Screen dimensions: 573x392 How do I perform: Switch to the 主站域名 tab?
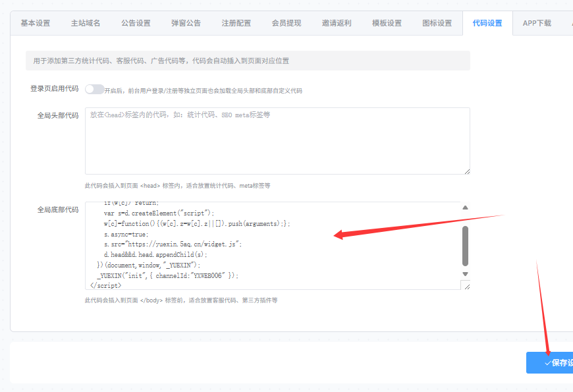click(x=86, y=23)
